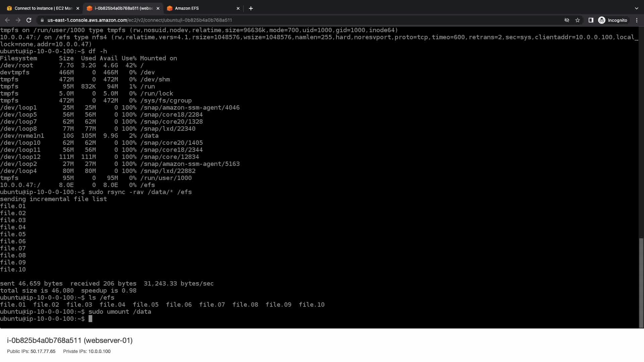644x362 pixels.
Task: Close the Amazon EFS tab
Action: 238,8
